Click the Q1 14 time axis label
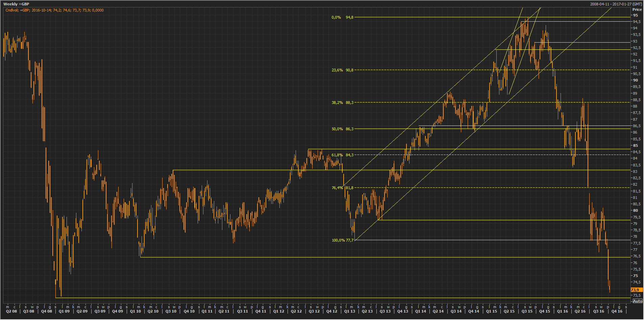The height and width of the screenshot is (320, 644). point(420,311)
